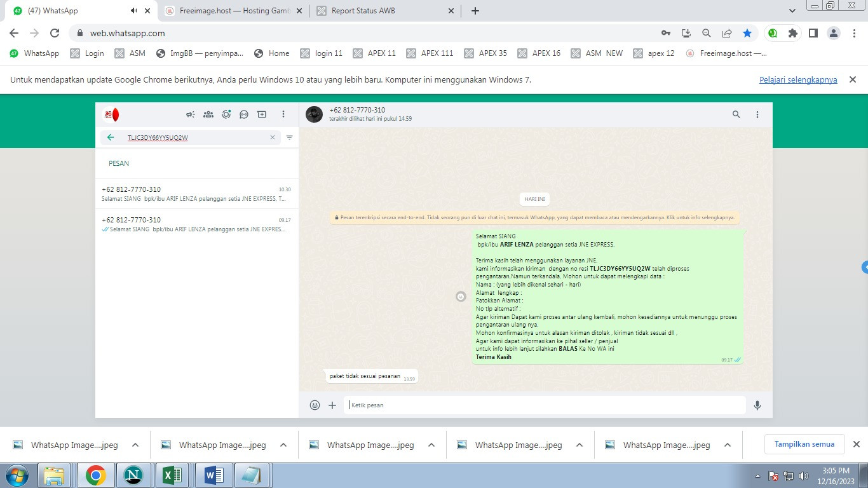Close the downloads bar

(x=856, y=444)
